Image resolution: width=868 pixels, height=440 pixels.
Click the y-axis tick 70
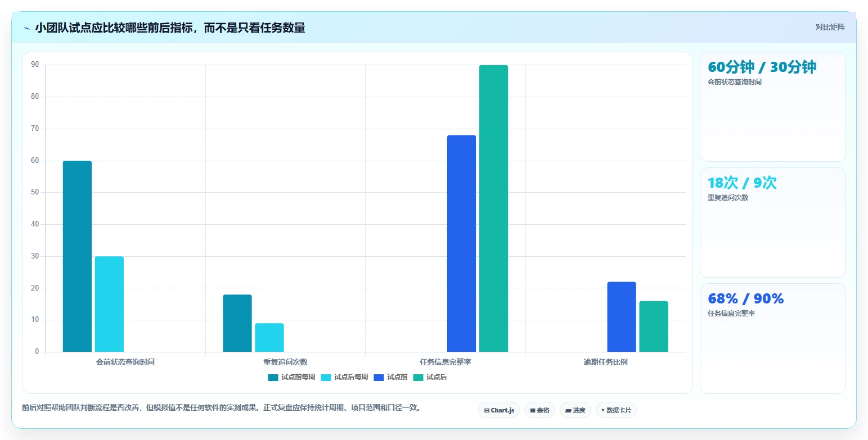35,129
